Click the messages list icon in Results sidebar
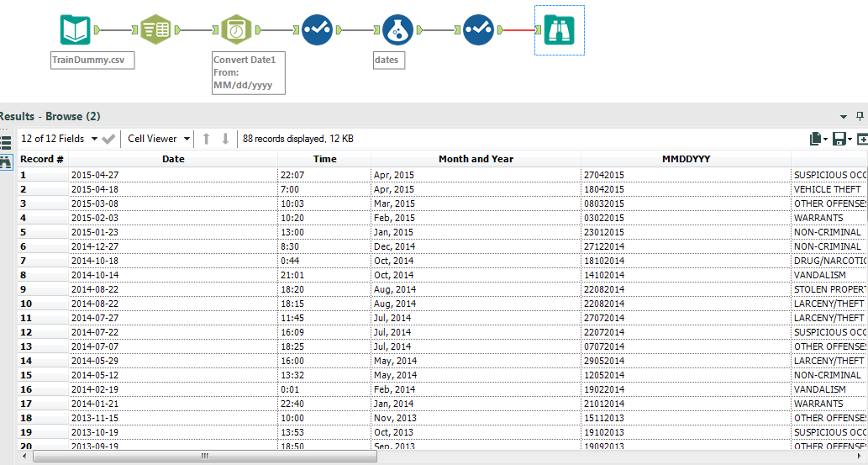Screen dimensions: 868x465 6,142
